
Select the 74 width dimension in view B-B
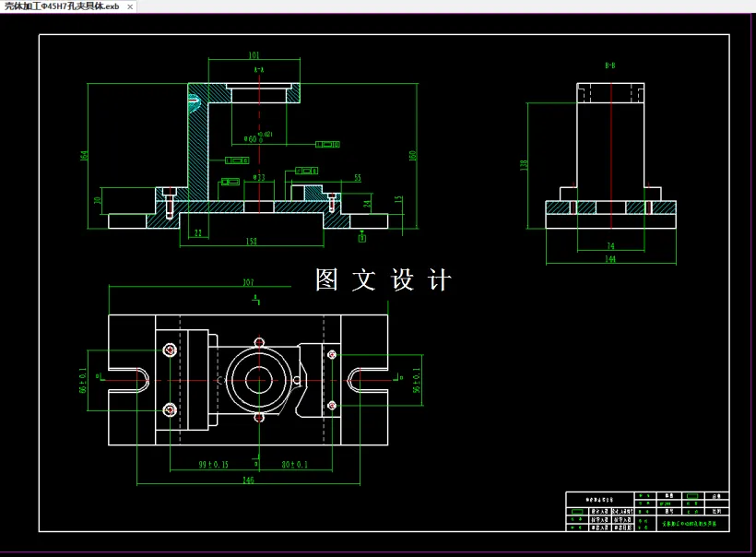tap(610, 246)
